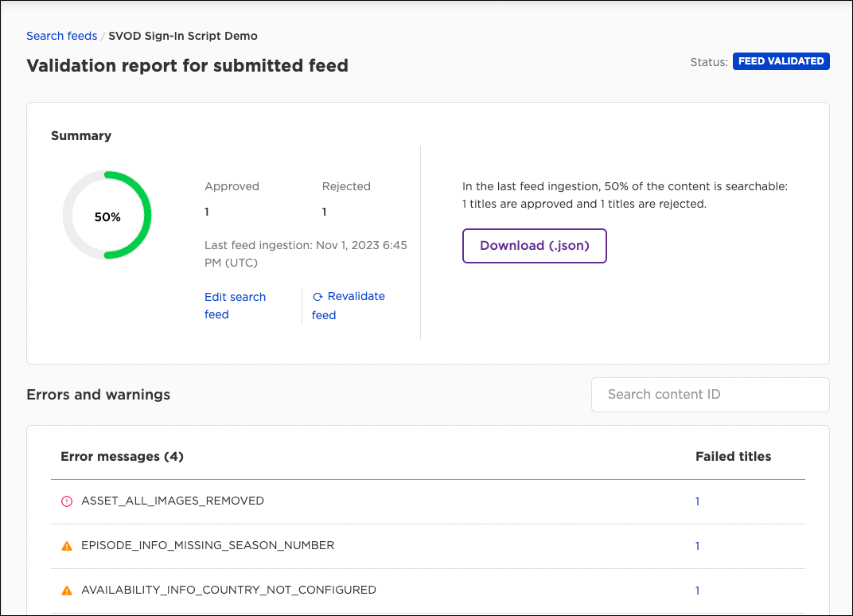
Task: Select the FEED VALIDATED status badge
Action: point(781,60)
